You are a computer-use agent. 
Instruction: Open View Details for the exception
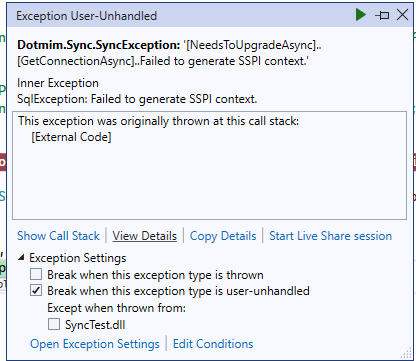(144, 236)
